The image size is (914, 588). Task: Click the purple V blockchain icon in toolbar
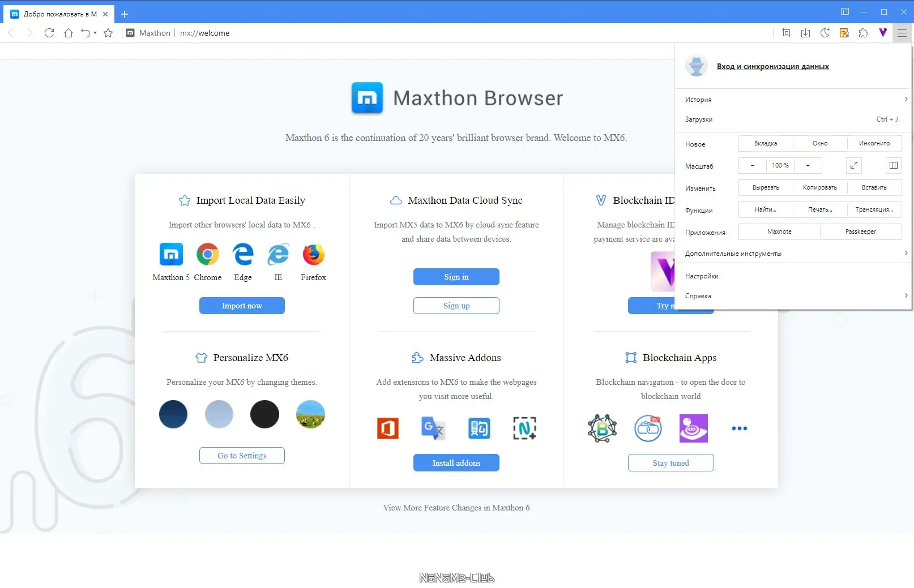[x=883, y=33]
